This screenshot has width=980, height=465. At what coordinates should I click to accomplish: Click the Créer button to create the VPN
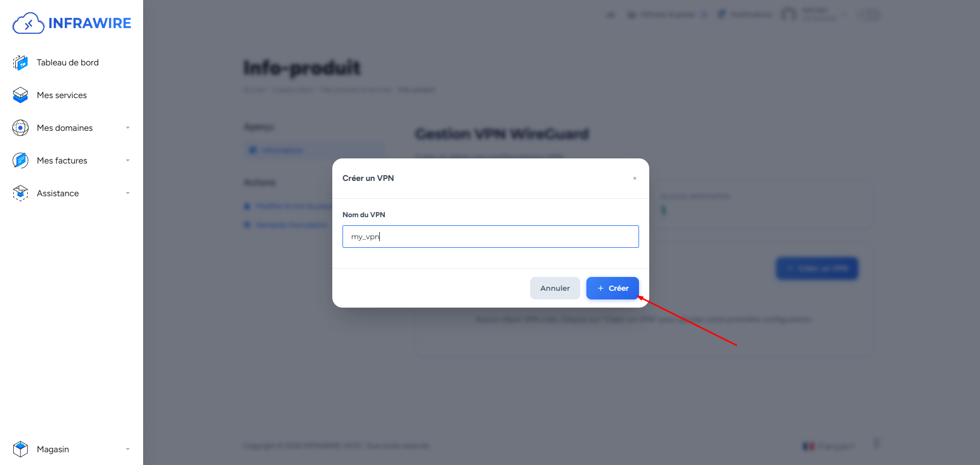(612, 288)
